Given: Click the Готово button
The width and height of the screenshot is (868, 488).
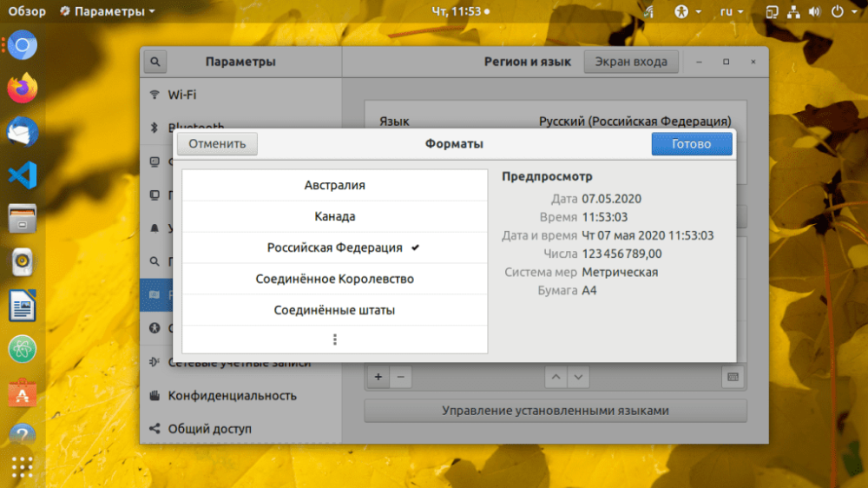Looking at the screenshot, I should [x=692, y=144].
